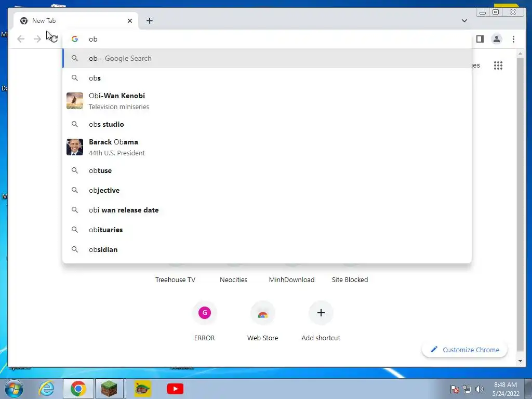The height and width of the screenshot is (399, 532).
Task: Close the New Tab tab
Action: [x=129, y=21]
